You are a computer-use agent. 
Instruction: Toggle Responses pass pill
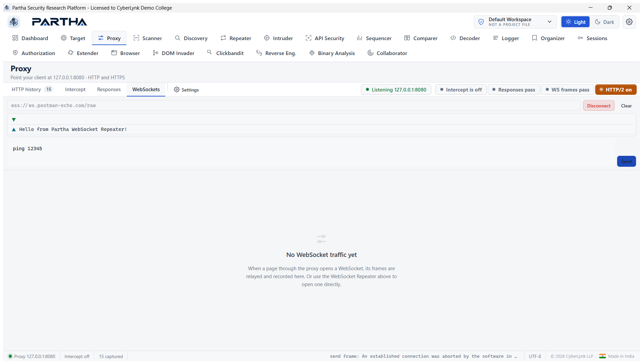tap(514, 90)
